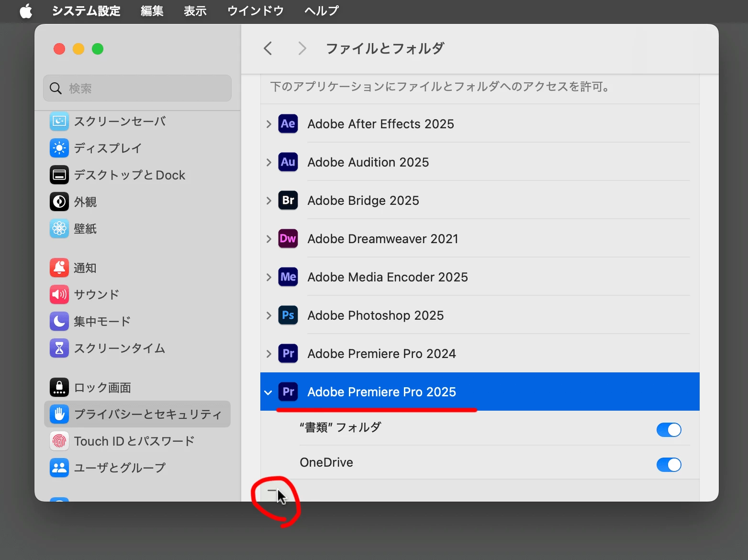Image resolution: width=748 pixels, height=560 pixels.
Task: Click the Adobe Premiere Pro 2025 app icon
Action: coord(288,392)
